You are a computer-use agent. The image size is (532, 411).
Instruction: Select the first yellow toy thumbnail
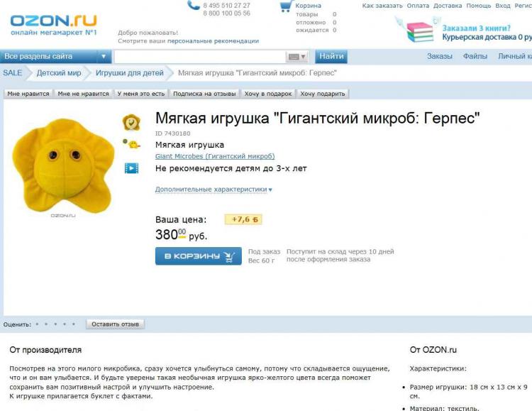[131, 122]
